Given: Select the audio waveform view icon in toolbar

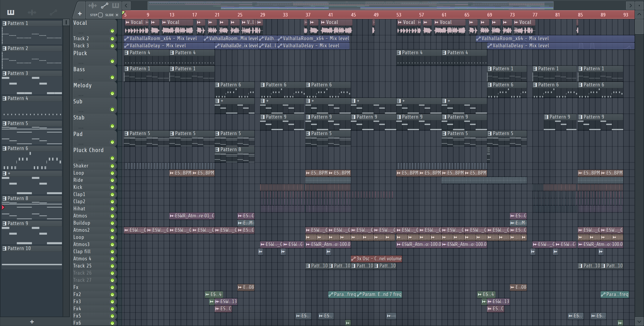Looking at the screenshot, I should 92,5.
